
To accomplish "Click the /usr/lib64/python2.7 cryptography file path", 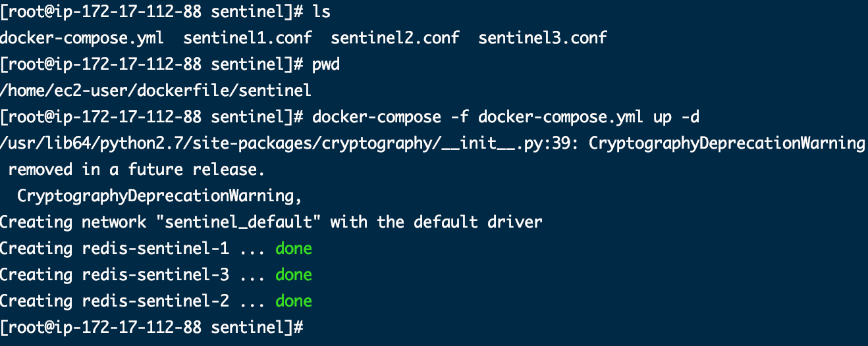I will coord(285,143).
